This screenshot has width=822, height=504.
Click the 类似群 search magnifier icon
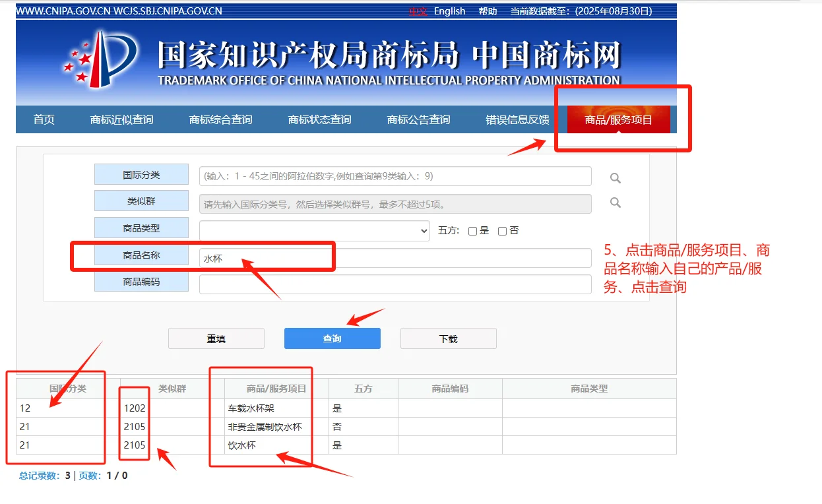[x=615, y=203]
